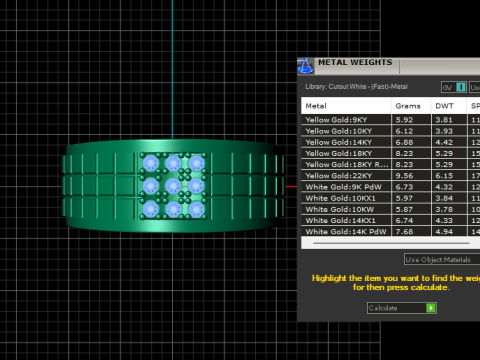Click the 3.81 DWT value
The image size is (480, 360).
click(x=444, y=120)
